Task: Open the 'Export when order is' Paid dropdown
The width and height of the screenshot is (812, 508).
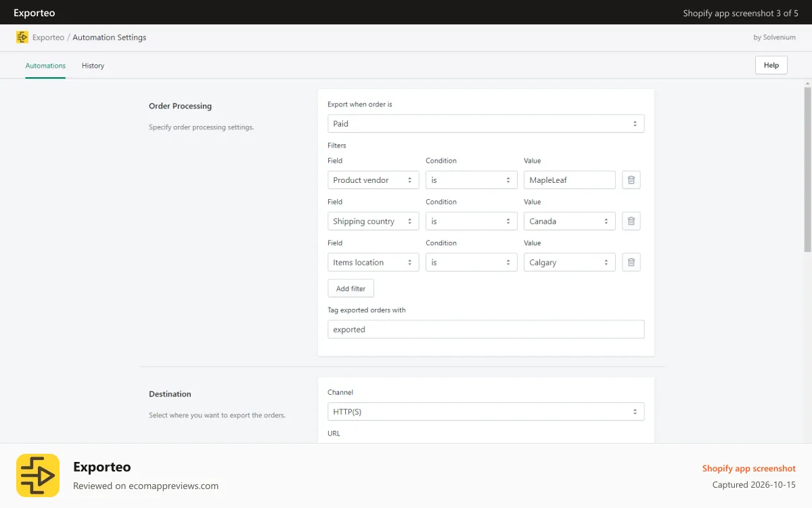Action: [486, 123]
